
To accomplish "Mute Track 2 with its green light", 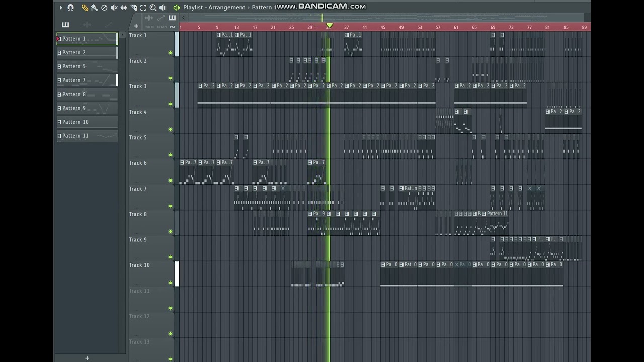I will point(170,78).
